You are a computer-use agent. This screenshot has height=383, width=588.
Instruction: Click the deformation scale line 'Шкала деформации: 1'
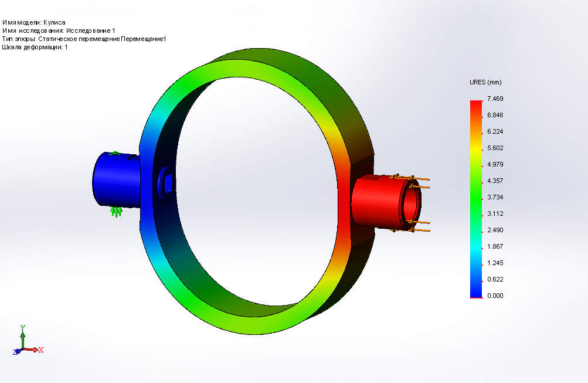[35, 48]
